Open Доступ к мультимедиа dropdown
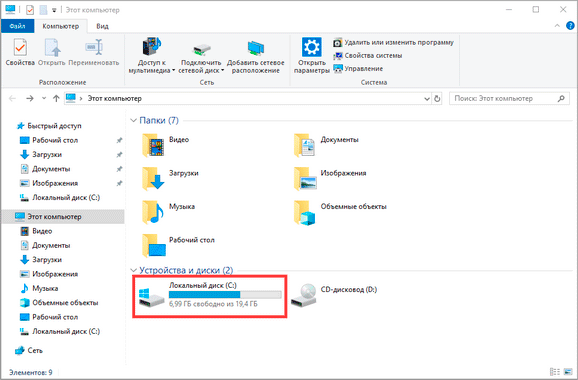 click(152, 55)
